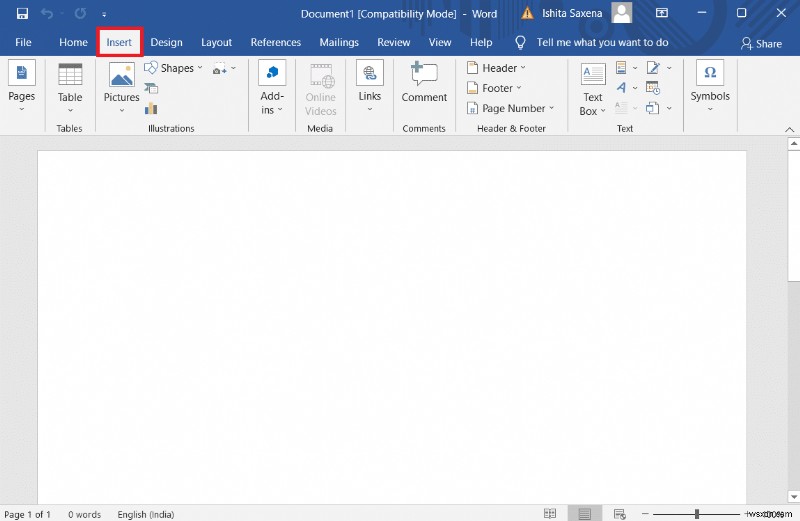Open the Mailings tab
The height and width of the screenshot is (521, 800).
(339, 42)
